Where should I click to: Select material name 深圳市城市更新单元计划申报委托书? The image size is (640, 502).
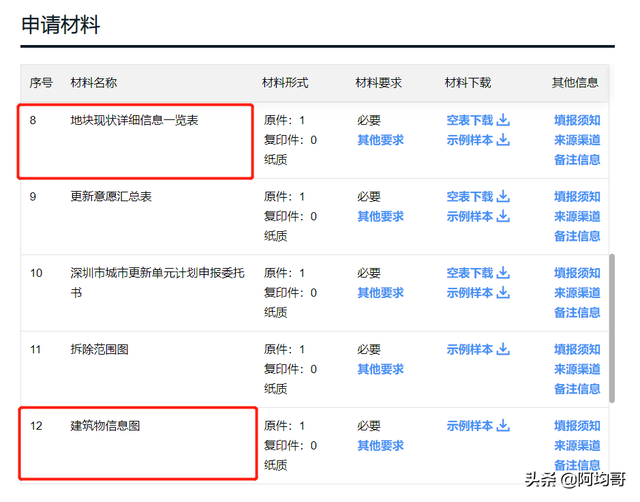click(158, 282)
